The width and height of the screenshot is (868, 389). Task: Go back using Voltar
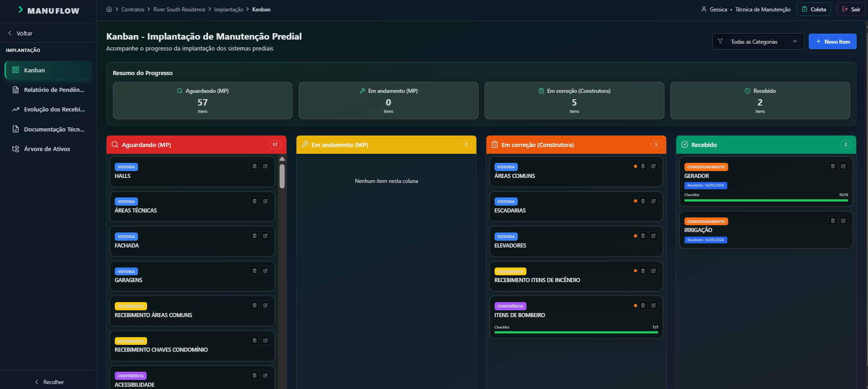coord(20,33)
